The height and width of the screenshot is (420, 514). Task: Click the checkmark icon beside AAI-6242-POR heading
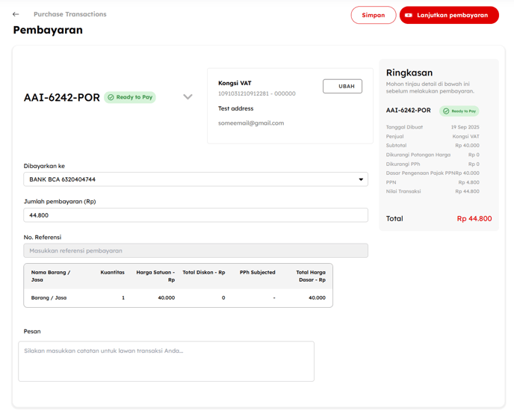[x=111, y=97]
